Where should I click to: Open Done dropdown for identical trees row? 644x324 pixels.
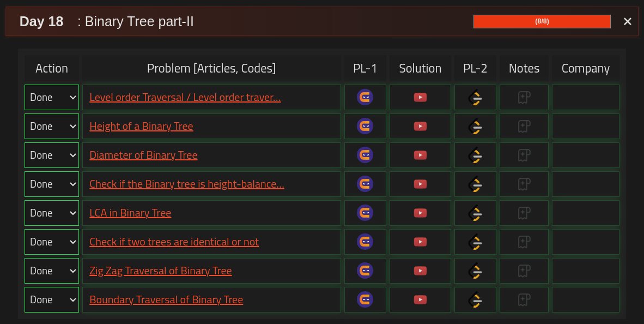pyautogui.click(x=52, y=242)
